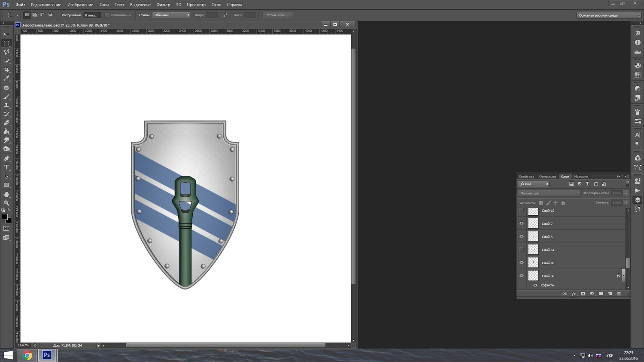This screenshot has width=644, height=362.
Task: Open the Стили dropdown set to Обычный
Action: click(171, 15)
